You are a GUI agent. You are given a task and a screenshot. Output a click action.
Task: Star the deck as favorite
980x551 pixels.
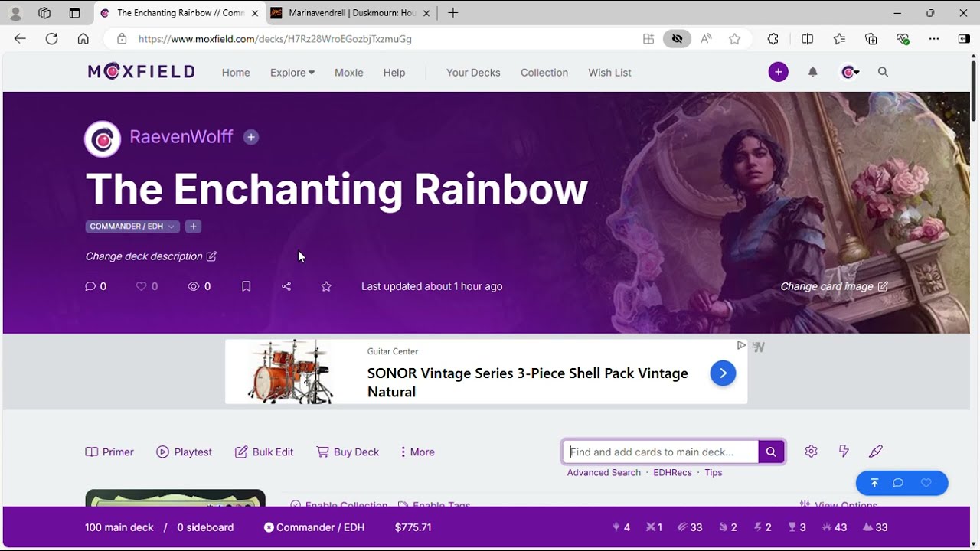(x=326, y=286)
